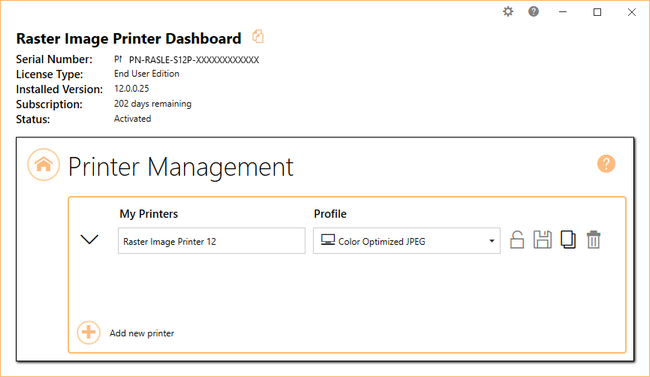
Task: Click the serial number PN-RASLE-S12P text
Action: click(x=194, y=60)
